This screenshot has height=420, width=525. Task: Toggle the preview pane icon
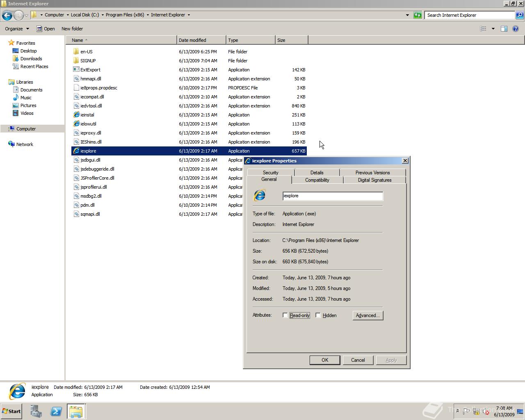pos(504,29)
